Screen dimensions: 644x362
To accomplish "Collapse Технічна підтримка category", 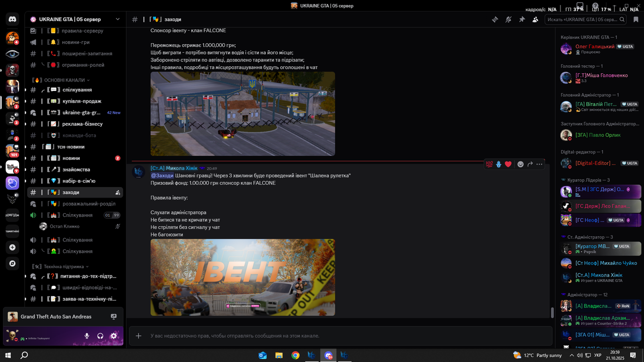I will (x=60, y=266).
